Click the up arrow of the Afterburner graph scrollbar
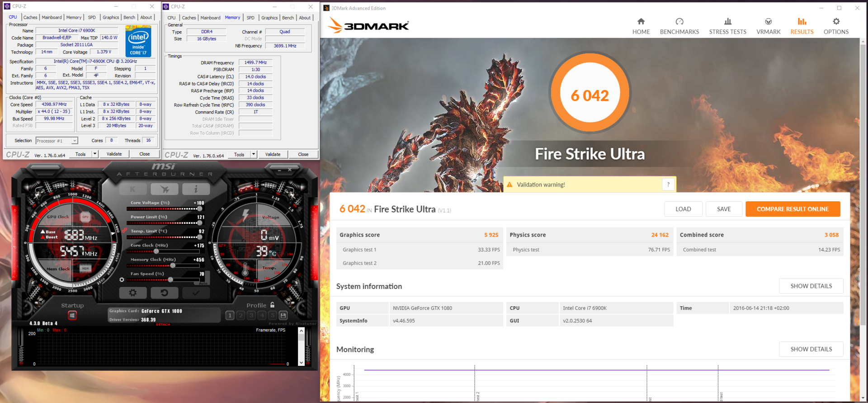 301,331
